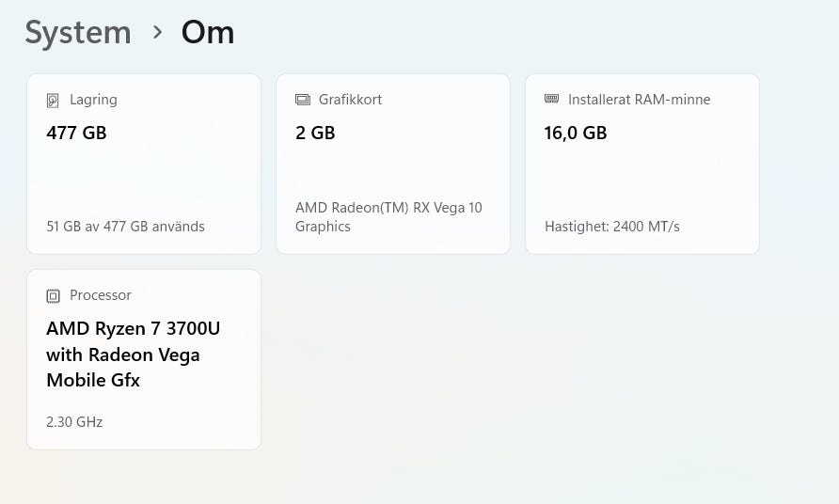839x504 pixels.
Task: Select the 16,0 GB RAM value
Action: tap(576, 133)
